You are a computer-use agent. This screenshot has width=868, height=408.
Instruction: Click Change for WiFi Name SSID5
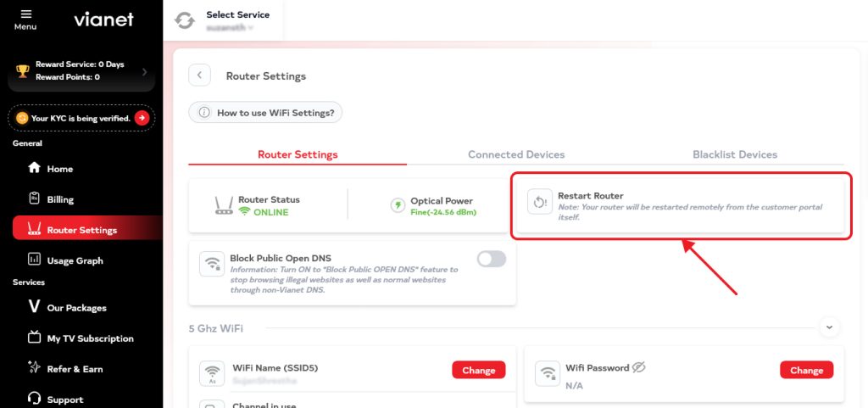478,370
